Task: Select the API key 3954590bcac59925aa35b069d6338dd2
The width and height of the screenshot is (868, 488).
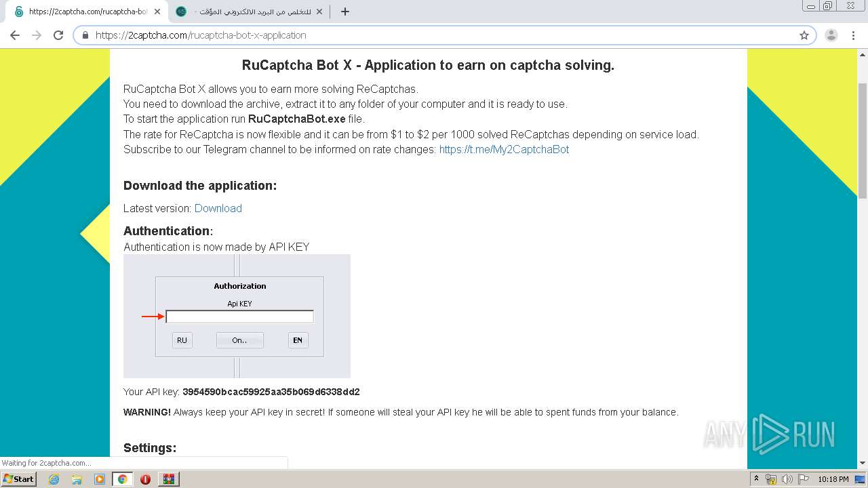Action: coord(271,392)
